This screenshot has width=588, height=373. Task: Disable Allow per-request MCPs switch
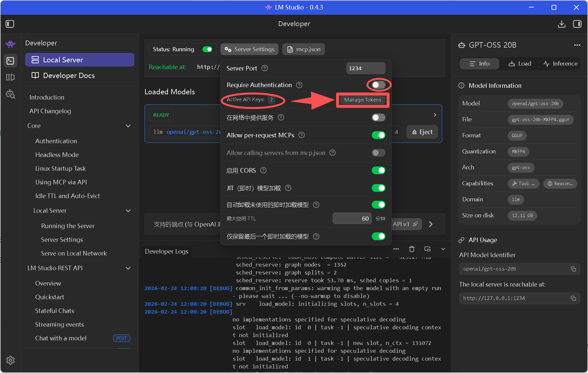378,135
